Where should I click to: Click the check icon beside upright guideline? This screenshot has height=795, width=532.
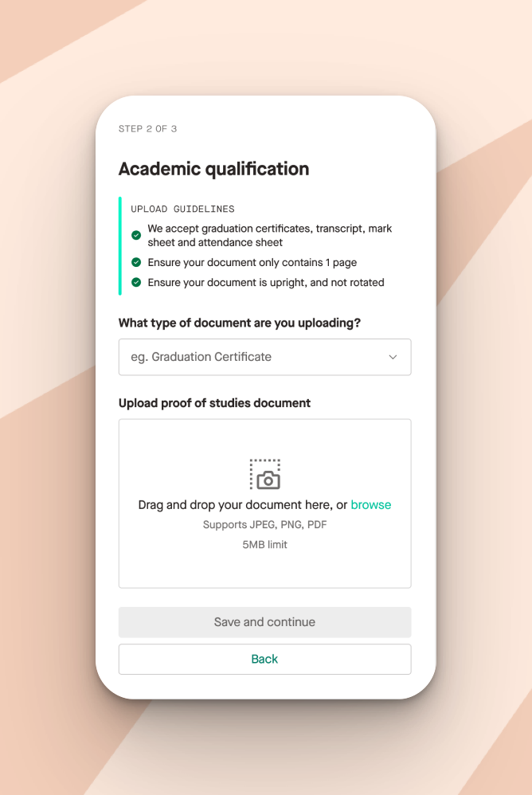point(136,283)
